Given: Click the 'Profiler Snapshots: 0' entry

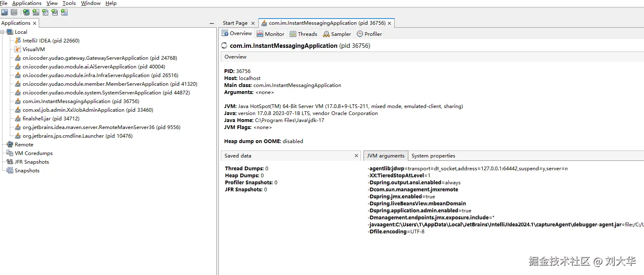Looking at the screenshot, I should pyautogui.click(x=251, y=182).
